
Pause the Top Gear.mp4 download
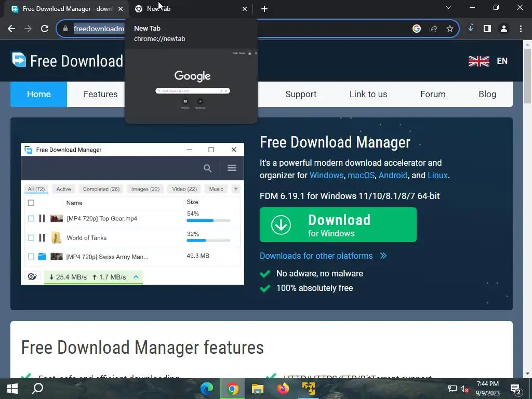[42, 219]
